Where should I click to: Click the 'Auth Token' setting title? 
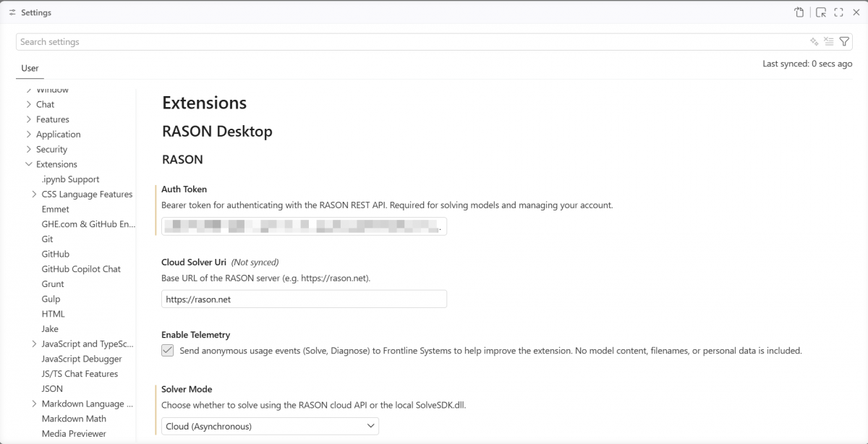pos(184,189)
